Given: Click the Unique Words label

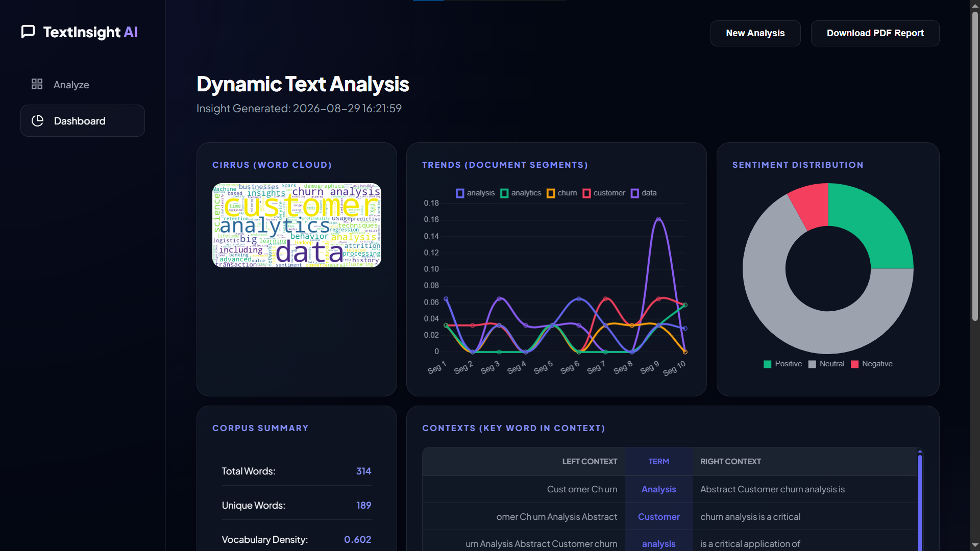Looking at the screenshot, I should tap(253, 505).
